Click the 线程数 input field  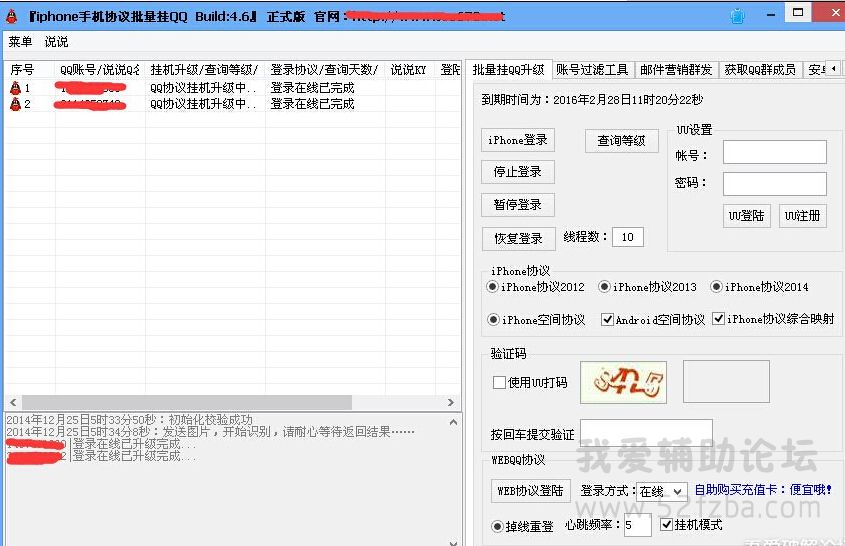[x=628, y=237]
